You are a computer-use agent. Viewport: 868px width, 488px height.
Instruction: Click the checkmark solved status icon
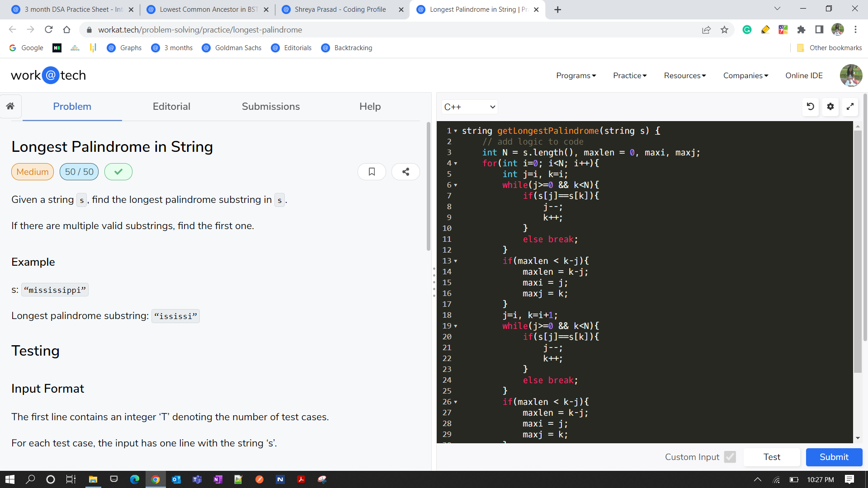pyautogui.click(x=118, y=172)
